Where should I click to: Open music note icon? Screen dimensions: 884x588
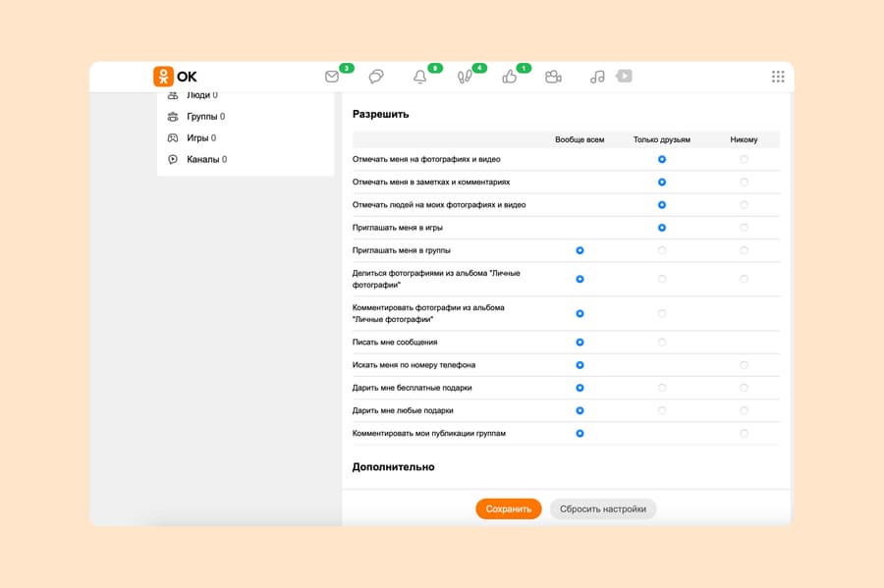click(x=597, y=77)
